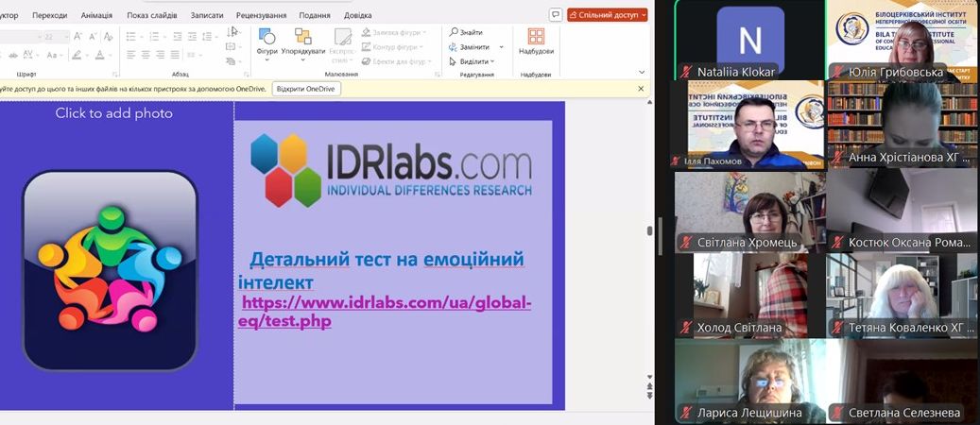
Task: Open the comments speech bubble icon
Action: click(556, 14)
